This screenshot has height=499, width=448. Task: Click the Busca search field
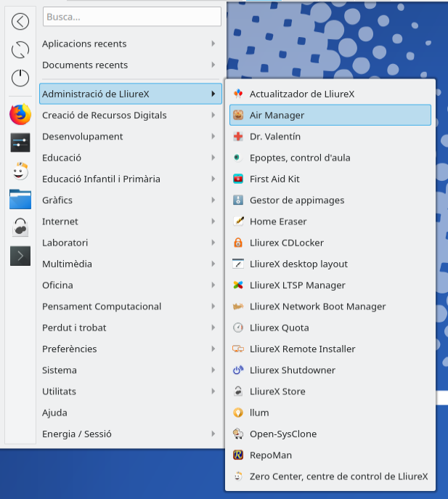pyautogui.click(x=131, y=16)
